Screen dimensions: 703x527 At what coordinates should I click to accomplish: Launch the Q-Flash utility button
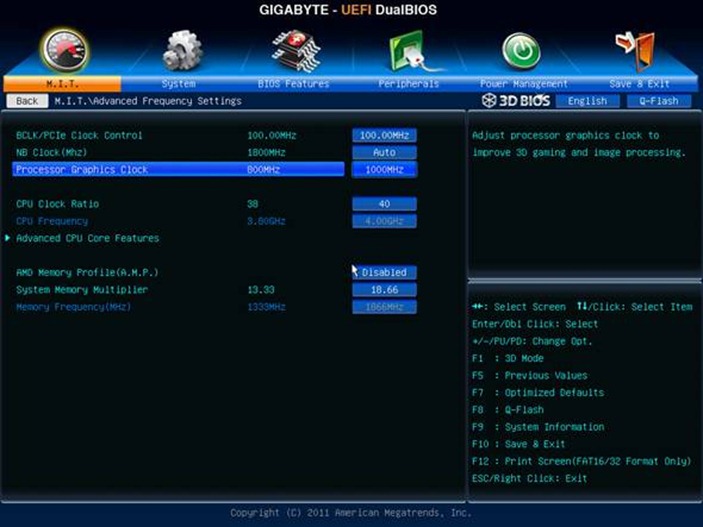click(659, 101)
